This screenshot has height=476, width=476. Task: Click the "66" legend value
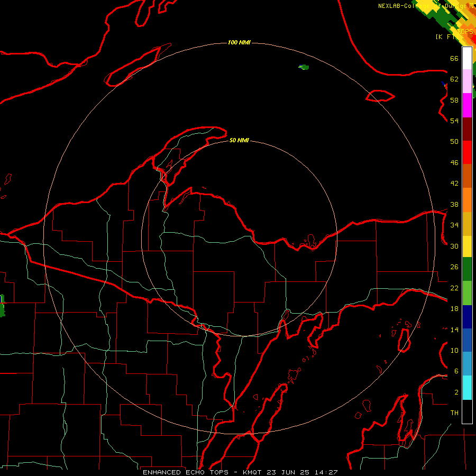pyautogui.click(x=454, y=58)
